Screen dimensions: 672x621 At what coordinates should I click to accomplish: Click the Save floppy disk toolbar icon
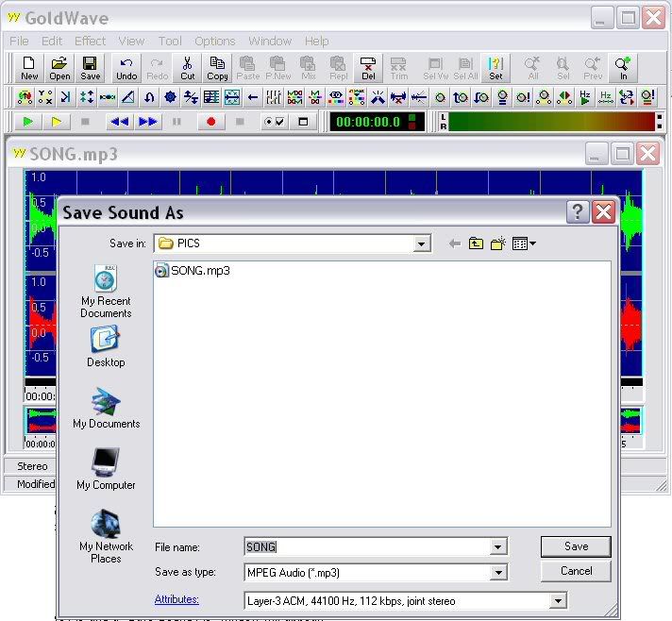90,68
